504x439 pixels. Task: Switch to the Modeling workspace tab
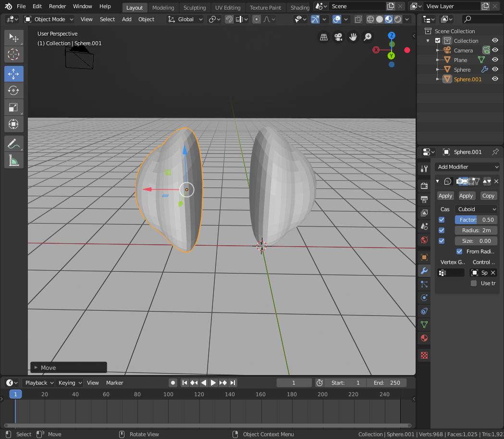pos(163,8)
